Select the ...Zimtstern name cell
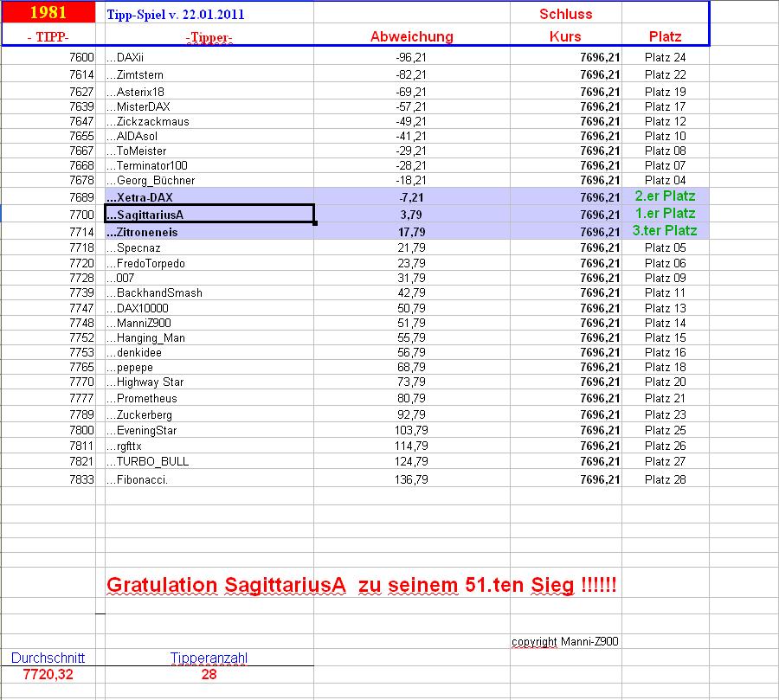The height and width of the screenshot is (700, 779). point(209,74)
